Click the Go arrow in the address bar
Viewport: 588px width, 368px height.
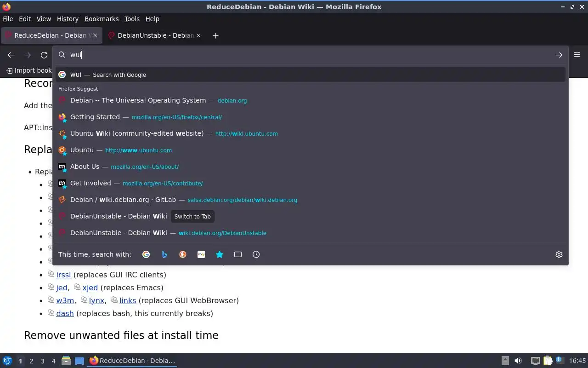pyautogui.click(x=559, y=55)
